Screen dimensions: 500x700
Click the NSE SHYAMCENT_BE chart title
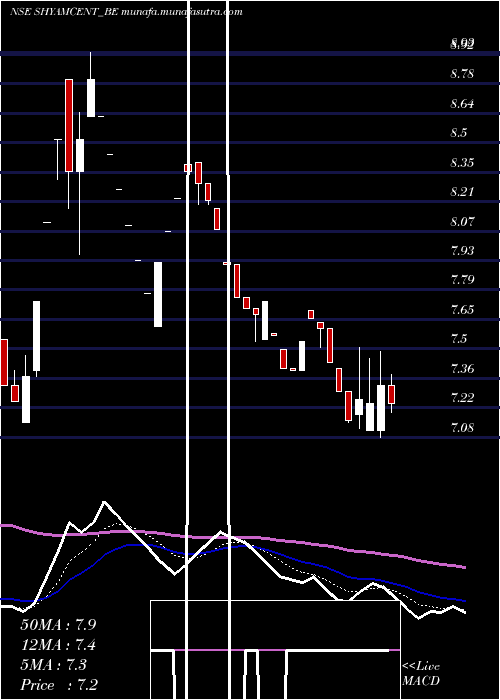point(126,12)
